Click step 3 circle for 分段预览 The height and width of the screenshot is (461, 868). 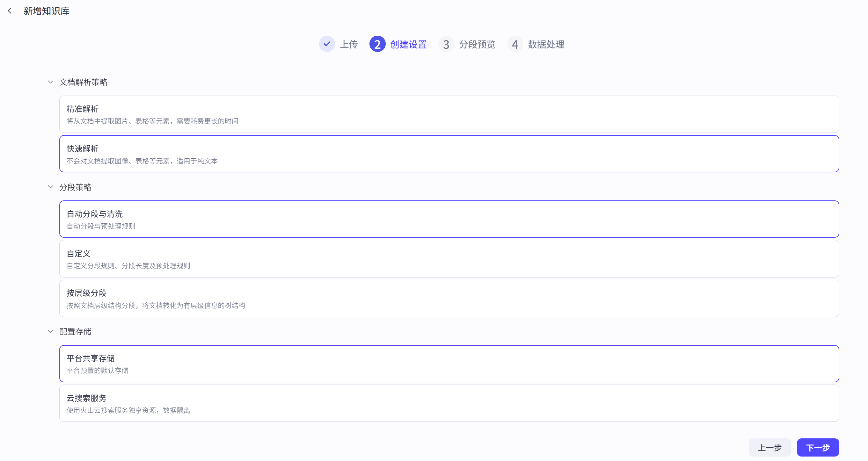click(x=446, y=44)
